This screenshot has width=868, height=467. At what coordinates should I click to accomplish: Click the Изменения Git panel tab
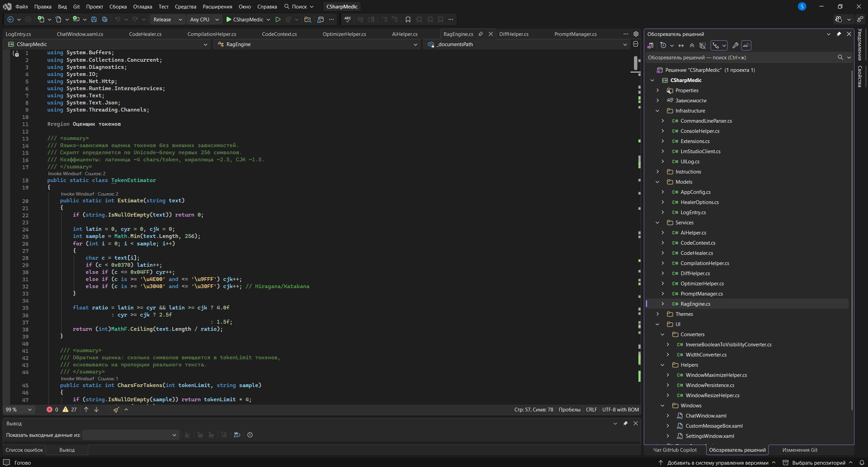pos(799,450)
